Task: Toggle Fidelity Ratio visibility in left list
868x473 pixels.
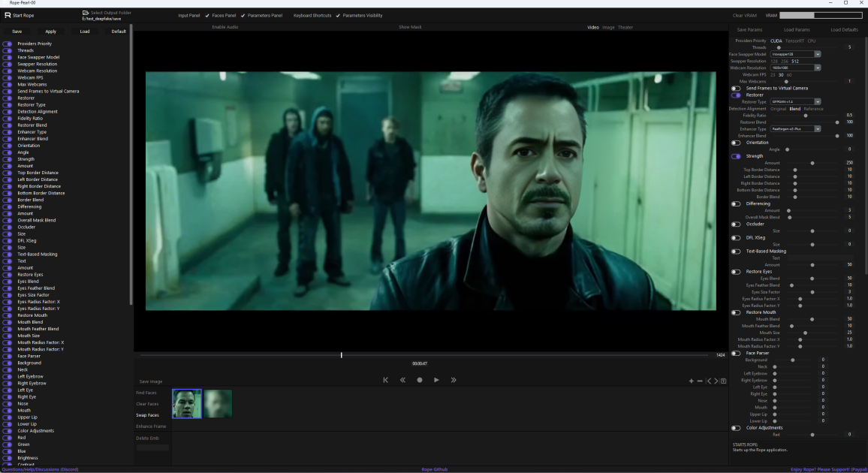Action: [x=8, y=119]
